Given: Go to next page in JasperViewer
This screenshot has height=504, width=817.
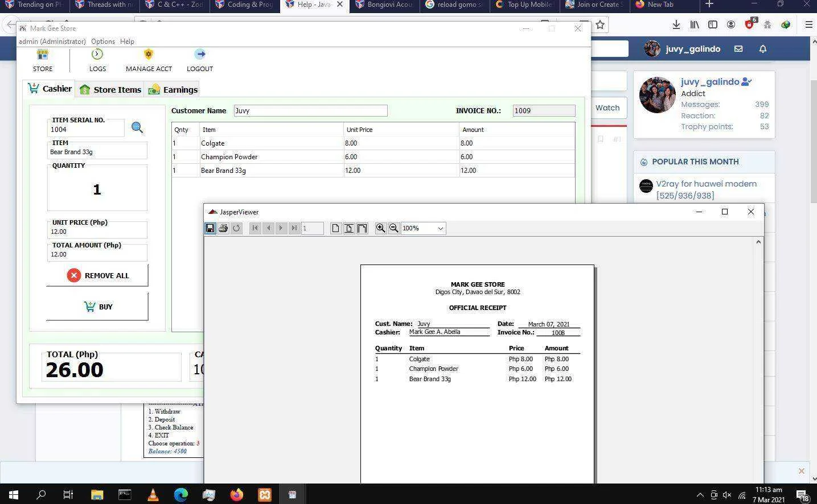Looking at the screenshot, I should coord(281,228).
